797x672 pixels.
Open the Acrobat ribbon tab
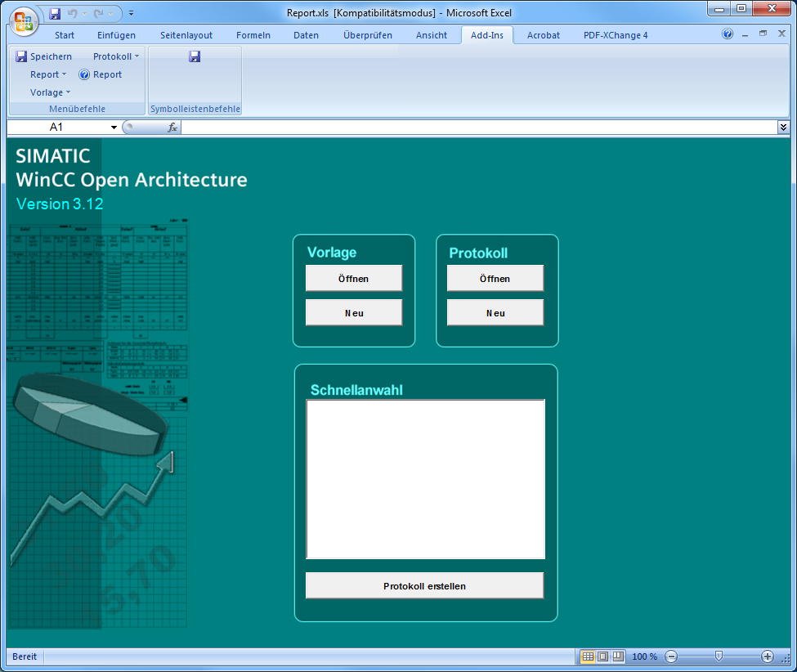544,35
